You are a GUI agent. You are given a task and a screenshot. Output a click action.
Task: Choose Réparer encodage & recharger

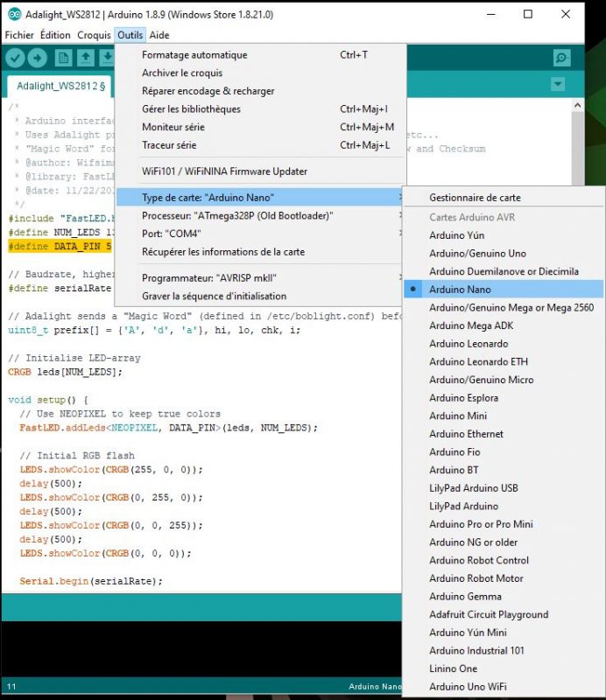261,91
